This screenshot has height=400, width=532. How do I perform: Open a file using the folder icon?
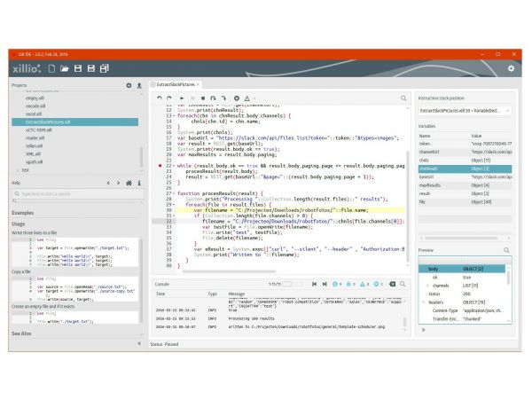tap(65, 68)
